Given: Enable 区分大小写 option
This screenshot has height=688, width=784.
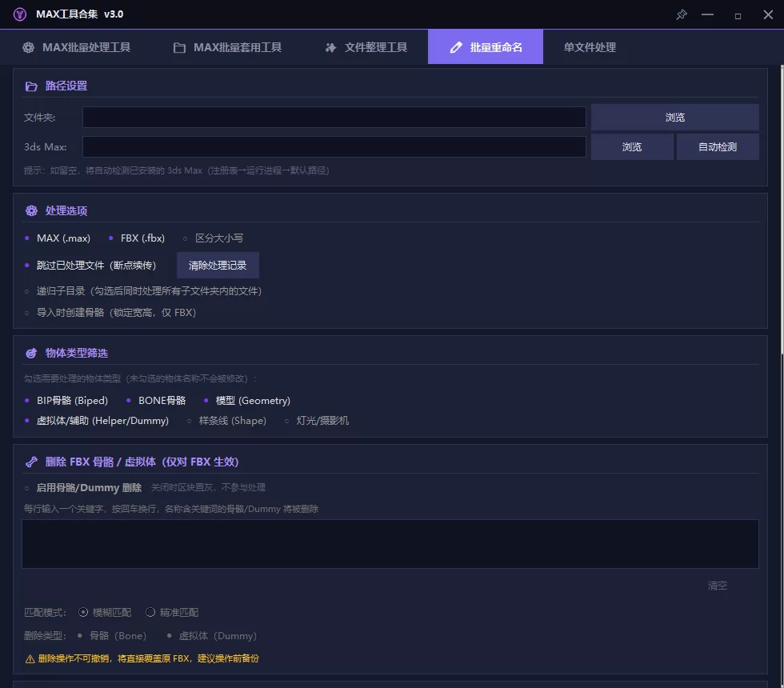Looking at the screenshot, I should (x=213, y=238).
